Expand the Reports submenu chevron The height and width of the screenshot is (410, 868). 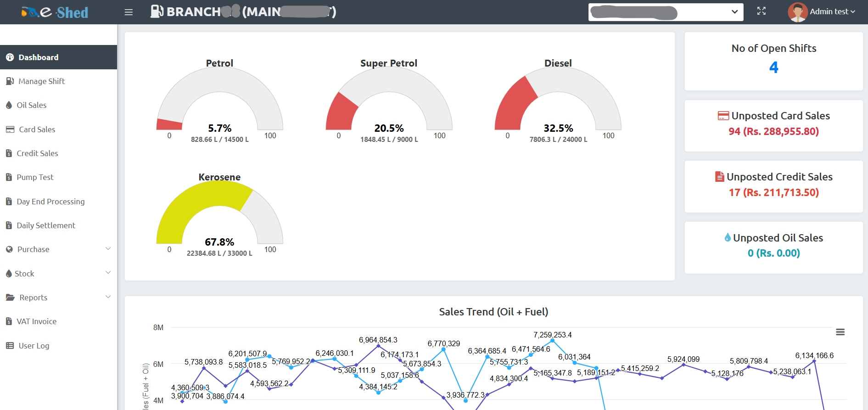pos(108,297)
